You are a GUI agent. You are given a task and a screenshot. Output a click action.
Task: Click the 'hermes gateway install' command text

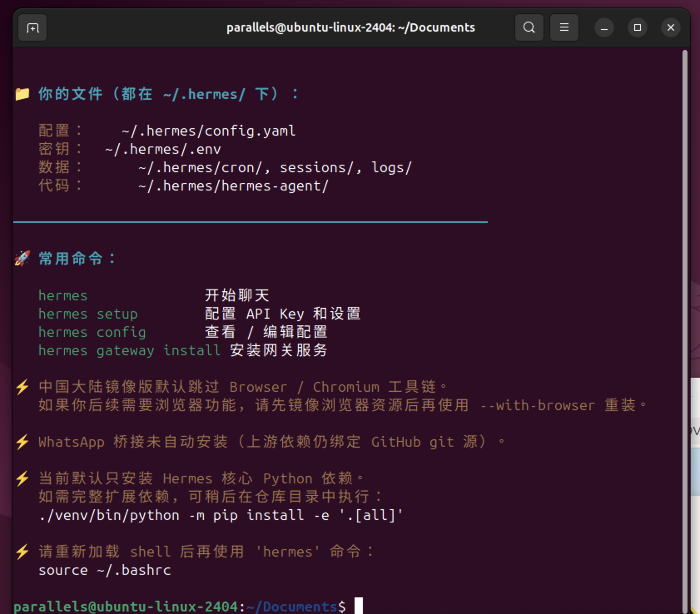click(x=129, y=351)
